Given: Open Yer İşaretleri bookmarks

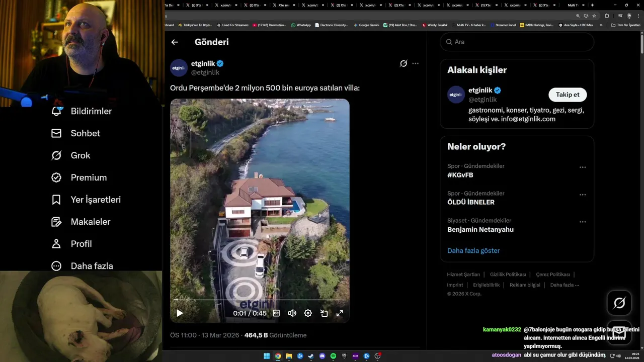Looking at the screenshot, I should pyautogui.click(x=86, y=200).
